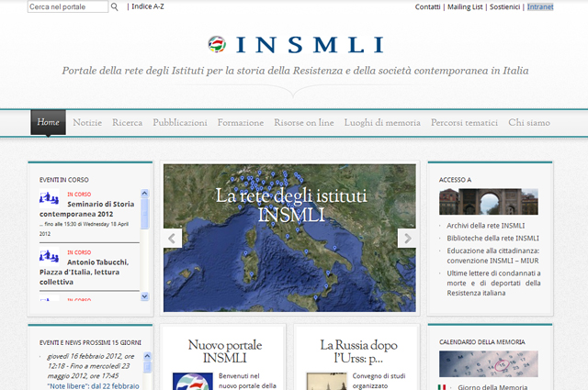
Task: Open Seminario di Storia contemporanea 2012 event
Action: click(87, 209)
